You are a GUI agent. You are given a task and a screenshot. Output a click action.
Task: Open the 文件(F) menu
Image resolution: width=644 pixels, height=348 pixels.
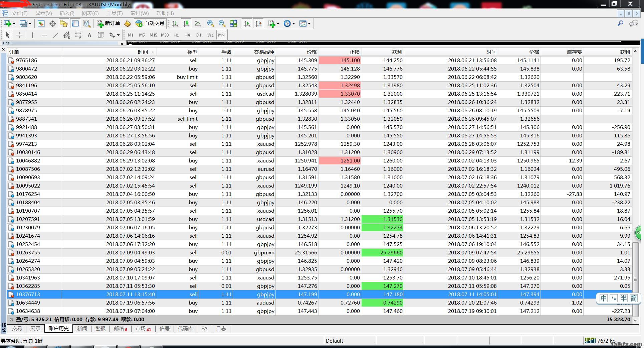(x=19, y=13)
